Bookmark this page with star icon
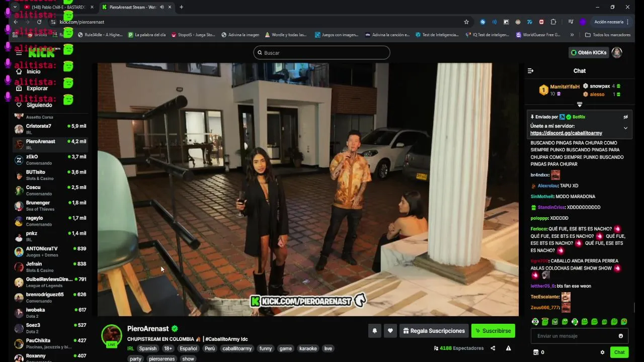644x362 pixels. click(x=466, y=22)
